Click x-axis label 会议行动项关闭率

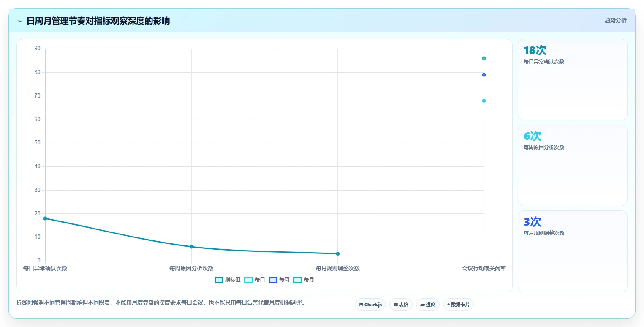point(484,269)
